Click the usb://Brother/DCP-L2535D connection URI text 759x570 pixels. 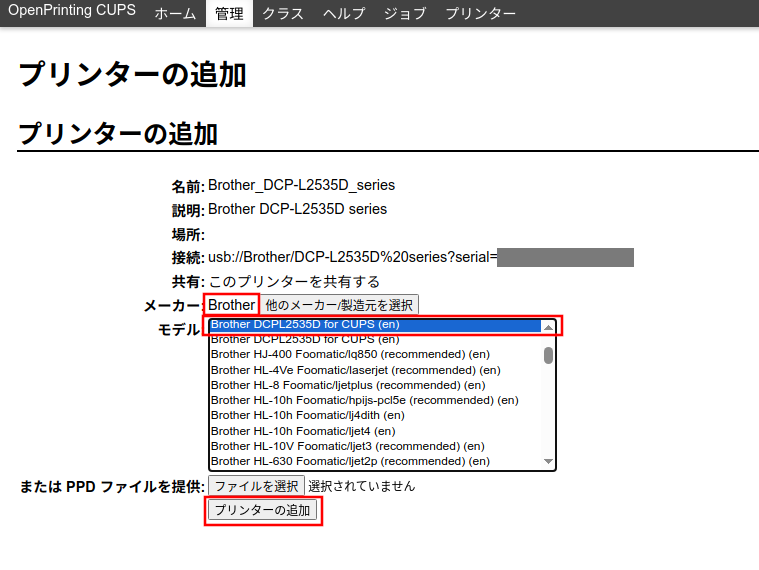pyautogui.click(x=352, y=257)
